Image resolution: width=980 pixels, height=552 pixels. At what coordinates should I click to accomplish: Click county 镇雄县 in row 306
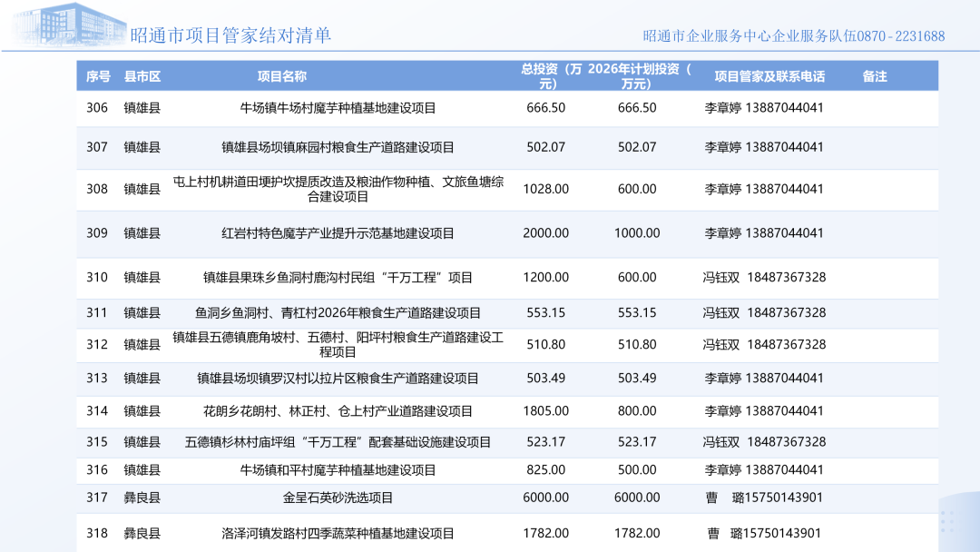click(x=142, y=107)
